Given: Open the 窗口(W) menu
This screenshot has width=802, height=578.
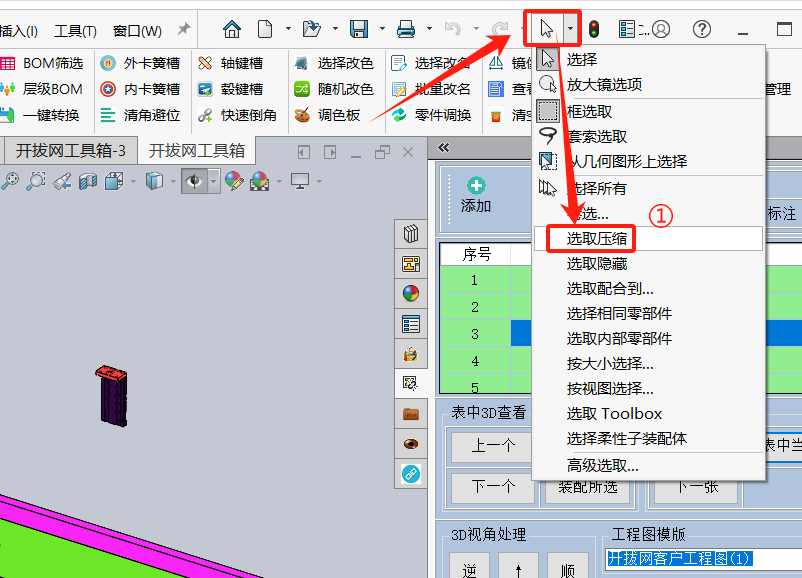Looking at the screenshot, I should (x=137, y=31).
